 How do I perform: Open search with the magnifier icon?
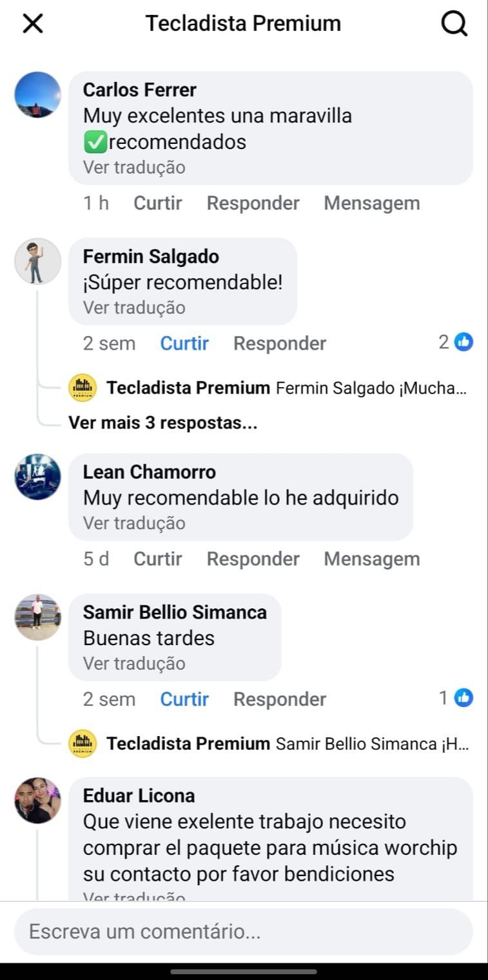pyautogui.click(x=454, y=24)
